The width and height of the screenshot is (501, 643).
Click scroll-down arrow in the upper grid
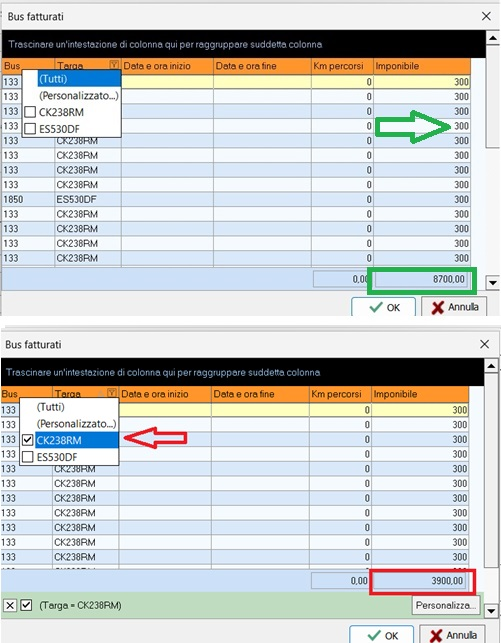(x=492, y=282)
